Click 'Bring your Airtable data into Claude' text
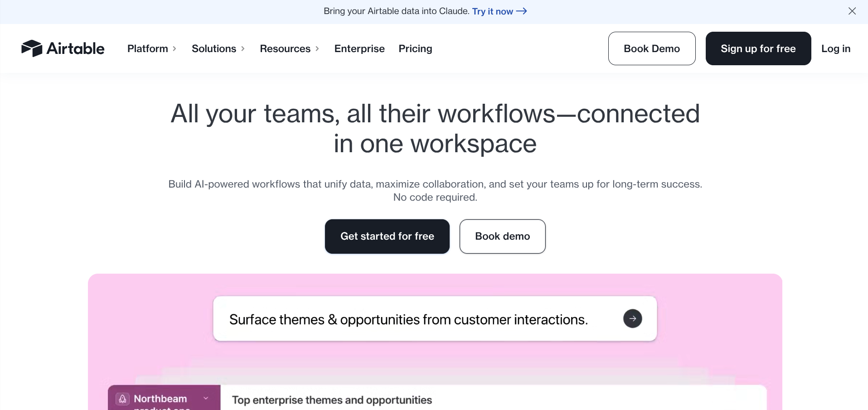Viewport: 868px width, 410px height. [x=397, y=11]
